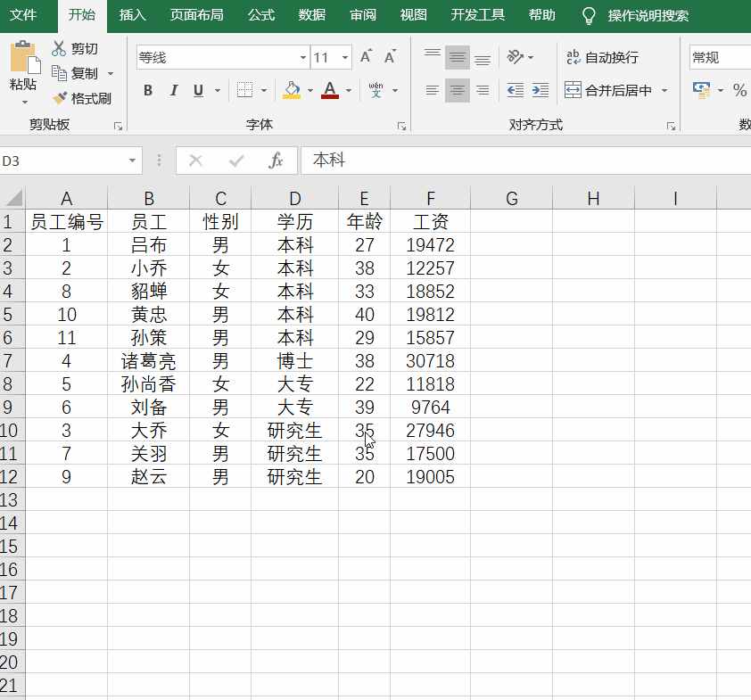Click the Copy icon
This screenshot has width=751, height=700.
pos(59,73)
